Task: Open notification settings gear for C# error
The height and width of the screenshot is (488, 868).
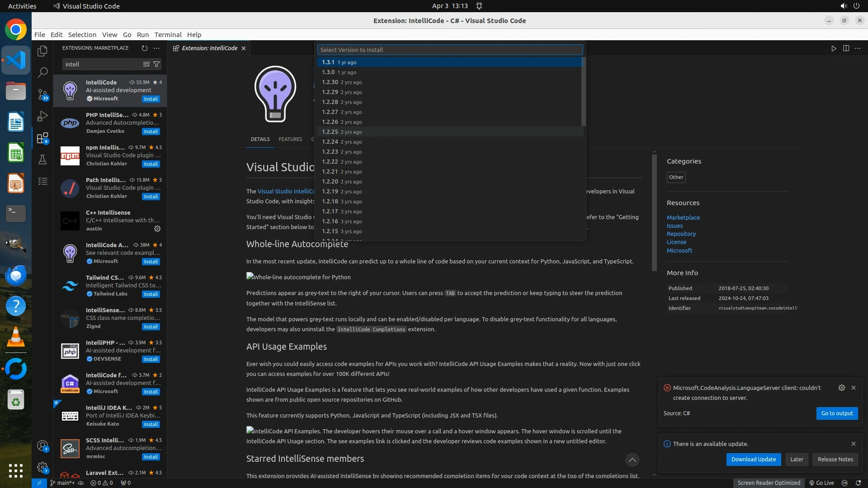Action: pyautogui.click(x=841, y=388)
